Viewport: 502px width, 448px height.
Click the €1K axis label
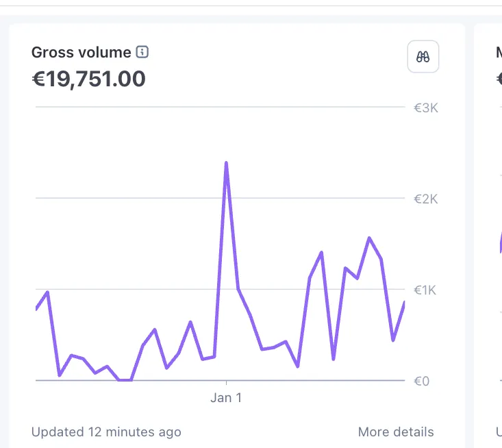coord(425,290)
